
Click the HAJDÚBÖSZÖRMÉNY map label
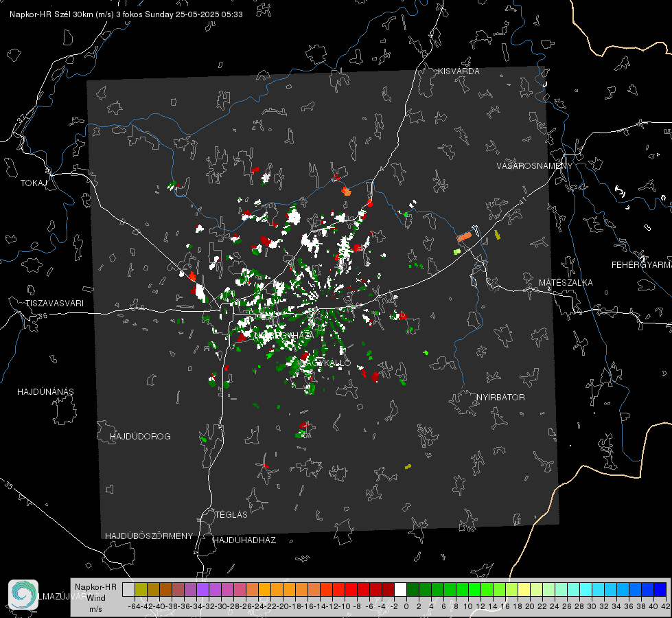click(149, 536)
